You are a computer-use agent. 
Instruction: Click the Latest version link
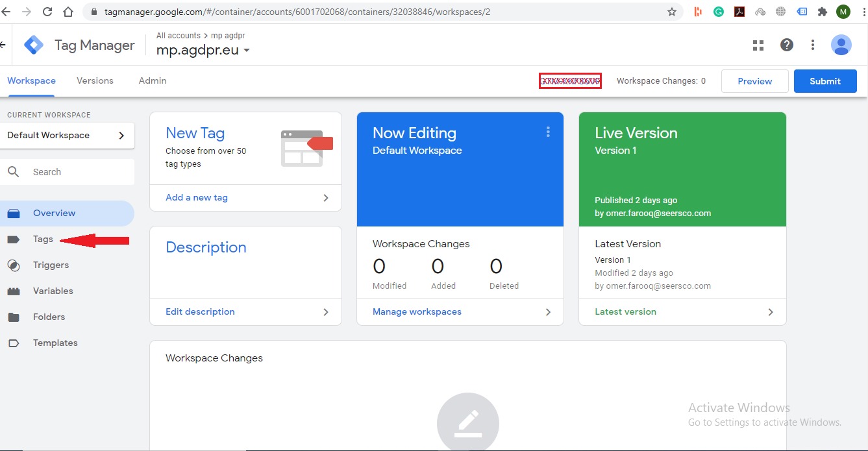pos(625,312)
